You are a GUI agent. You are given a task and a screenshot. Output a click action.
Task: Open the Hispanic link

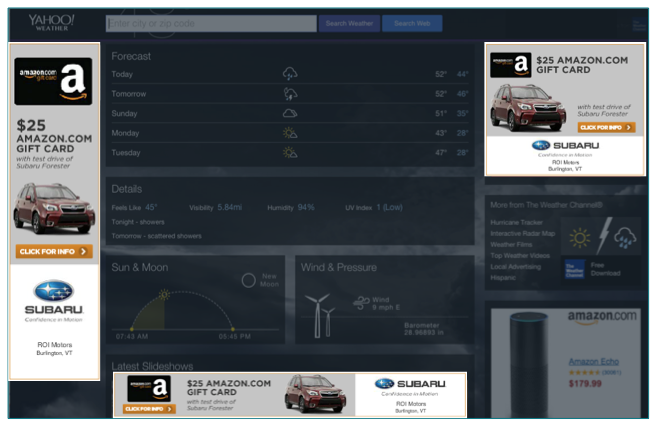point(503,277)
